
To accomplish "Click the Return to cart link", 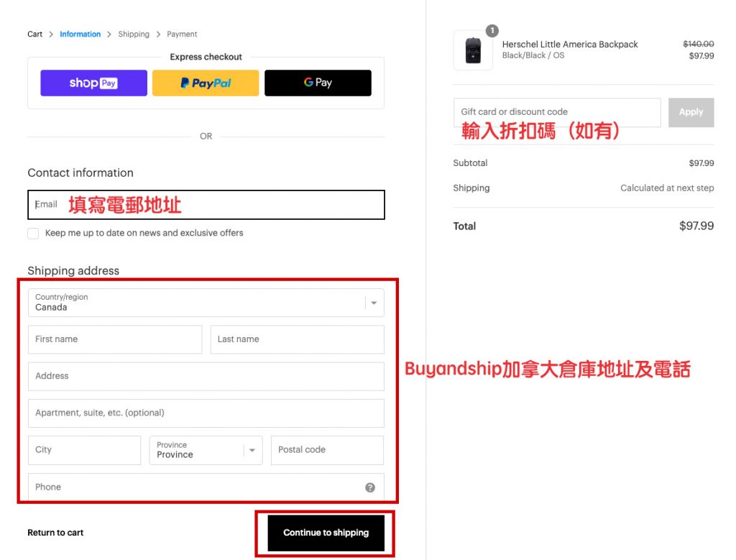I will pos(55,533).
